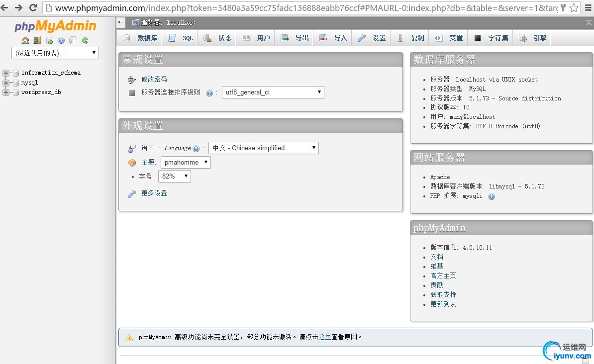
Task: Switch to the 设置 tab
Action: (372, 38)
